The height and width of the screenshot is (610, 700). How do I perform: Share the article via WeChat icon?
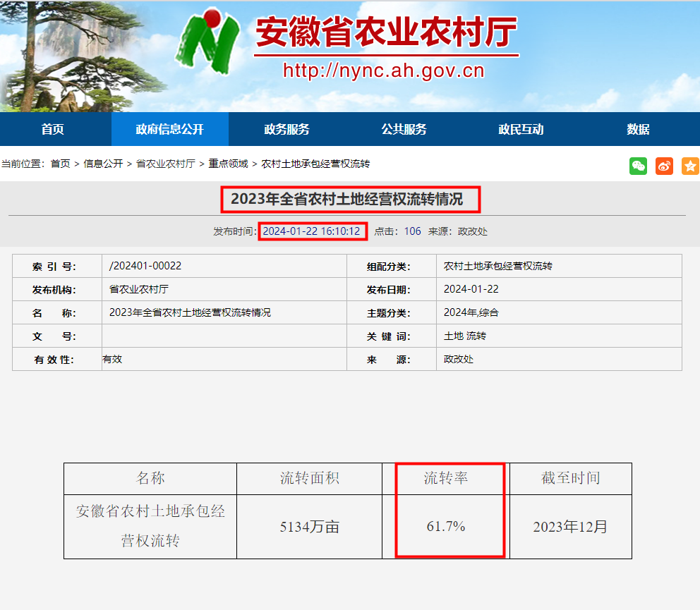(638, 166)
